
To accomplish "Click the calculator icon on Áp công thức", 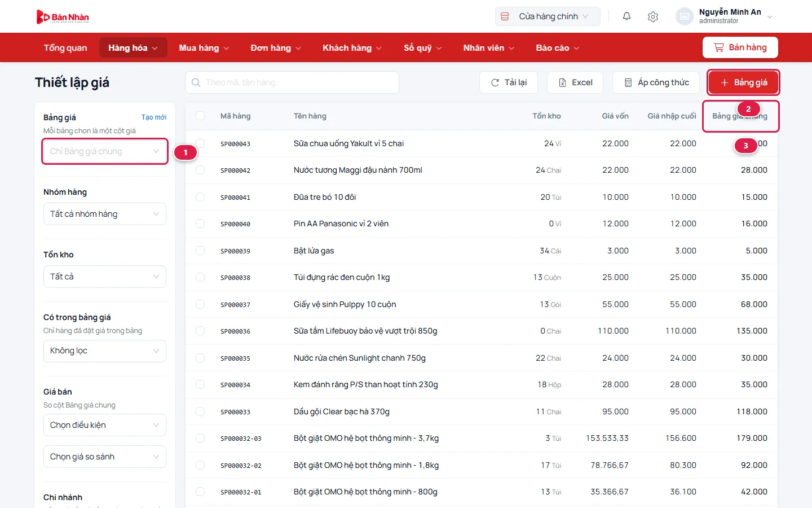I will click(x=628, y=82).
